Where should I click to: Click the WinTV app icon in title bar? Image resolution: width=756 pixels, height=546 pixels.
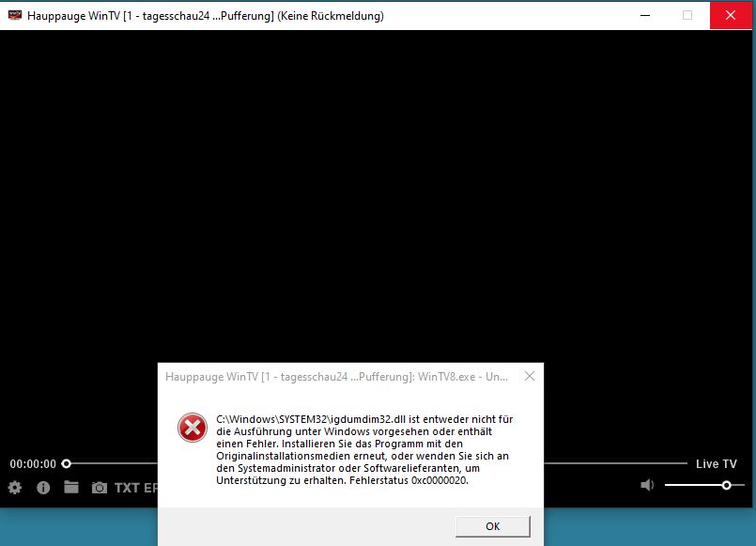[x=15, y=15]
